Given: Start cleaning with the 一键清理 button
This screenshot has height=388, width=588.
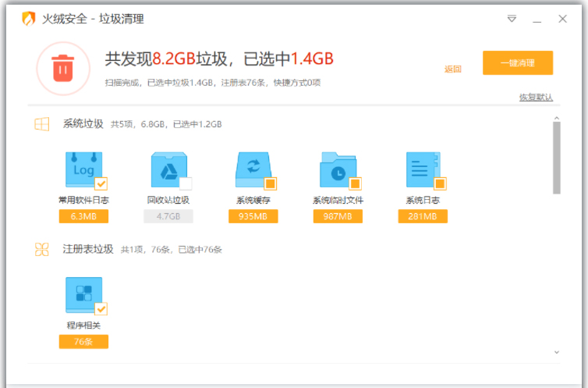Looking at the screenshot, I should tap(518, 62).
